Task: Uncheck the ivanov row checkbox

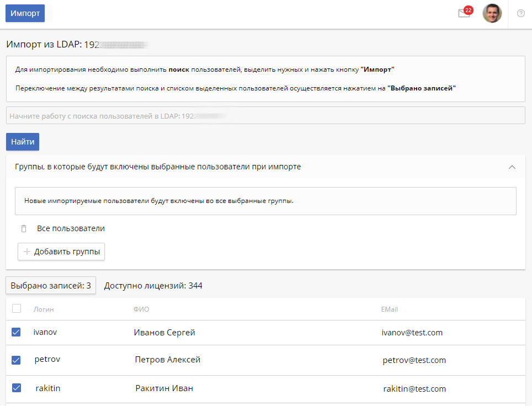Action: (16, 332)
